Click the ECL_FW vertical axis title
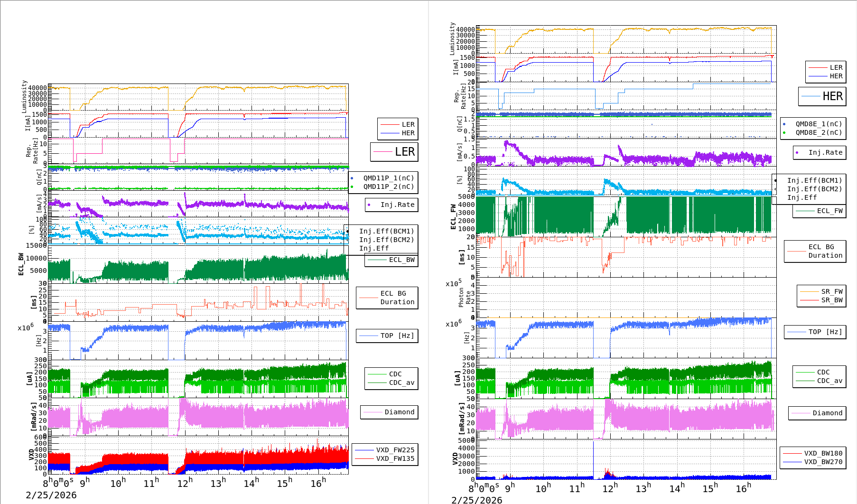Screen dimensions: 857x504 (453, 216)
